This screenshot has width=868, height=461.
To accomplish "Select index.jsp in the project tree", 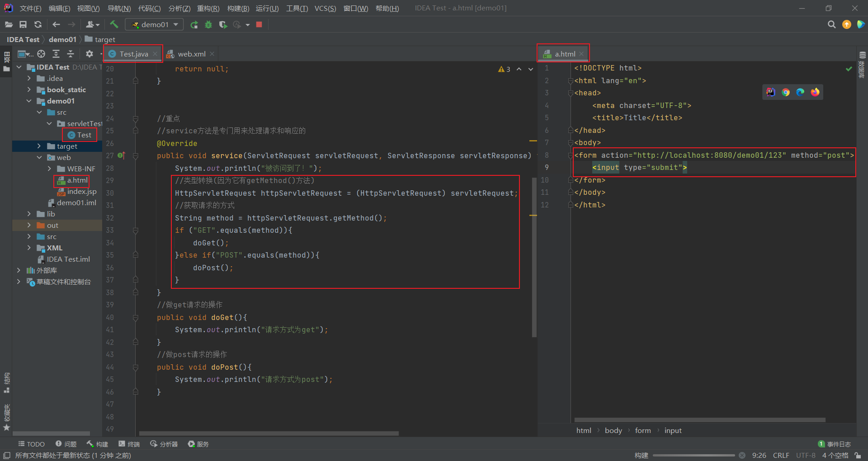I will 77,191.
